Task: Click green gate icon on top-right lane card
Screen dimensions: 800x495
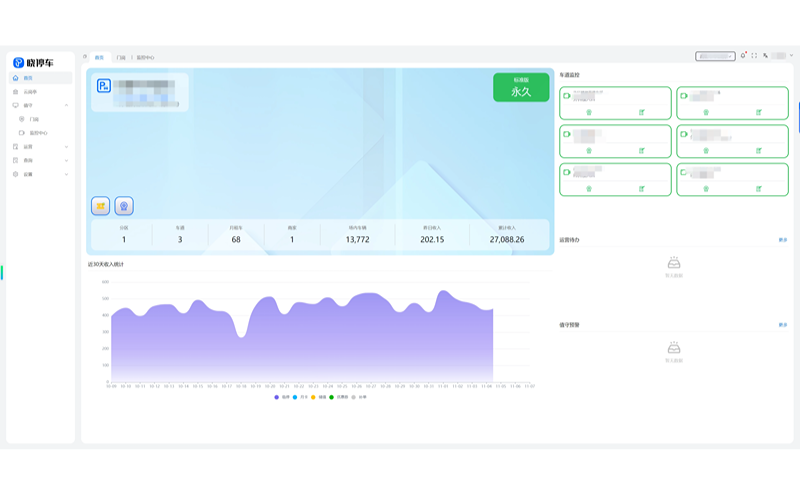Action: [684, 96]
